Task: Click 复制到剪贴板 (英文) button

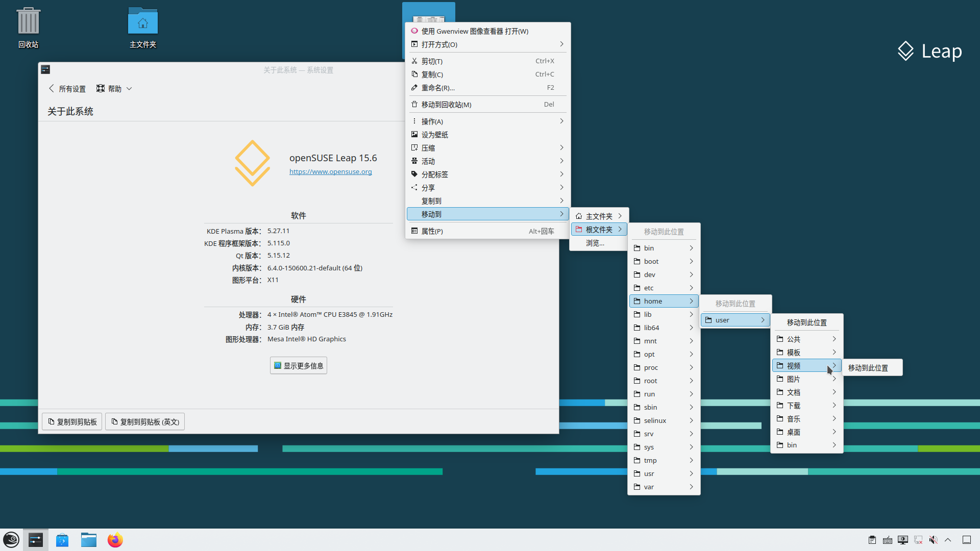Action: (x=145, y=422)
